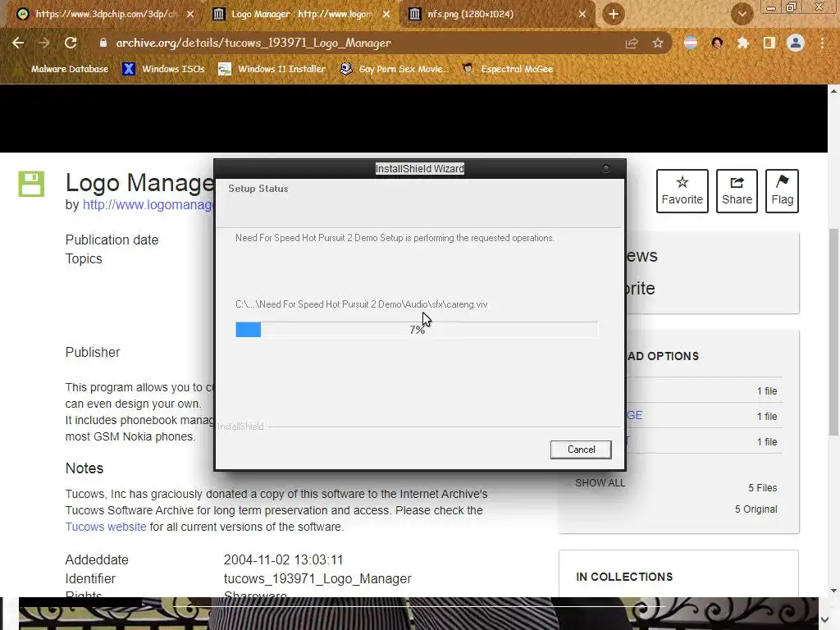Open the Windows ISOs bookmark
Image resolution: width=840 pixels, height=630 pixels.
(x=163, y=69)
